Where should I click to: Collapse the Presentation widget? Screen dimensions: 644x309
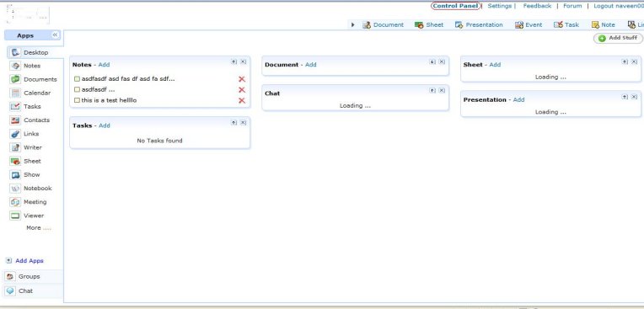point(625,97)
